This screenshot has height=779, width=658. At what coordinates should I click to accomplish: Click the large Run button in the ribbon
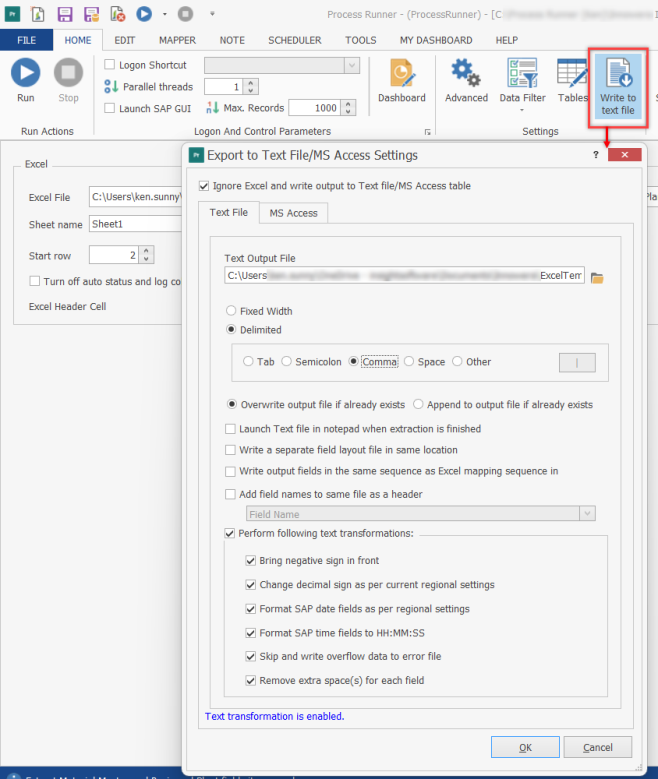point(26,80)
